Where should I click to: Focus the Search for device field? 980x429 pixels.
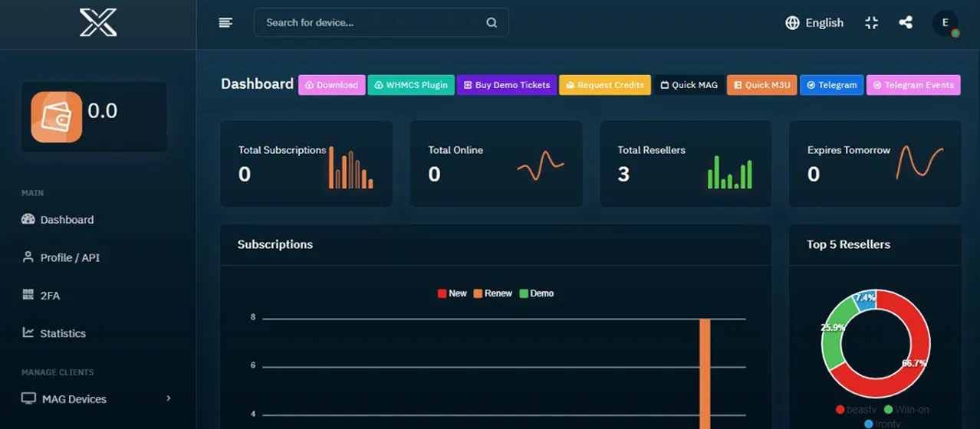(368, 23)
